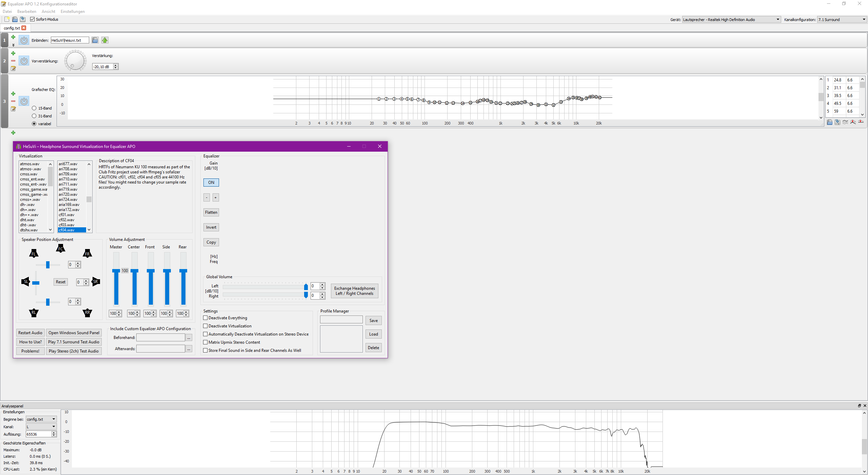Open file browser icon beside HeSuVi\hesuvi.txt
This screenshot has height=475, width=868.
[95, 40]
